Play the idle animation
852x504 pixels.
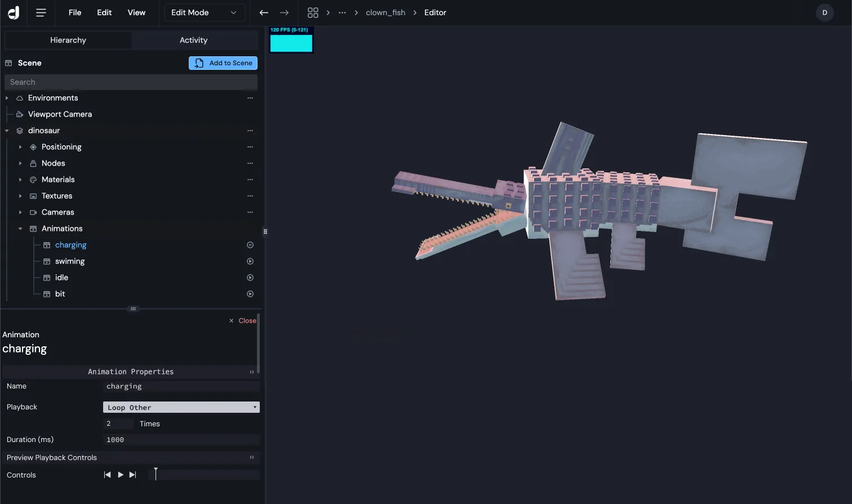(x=250, y=278)
